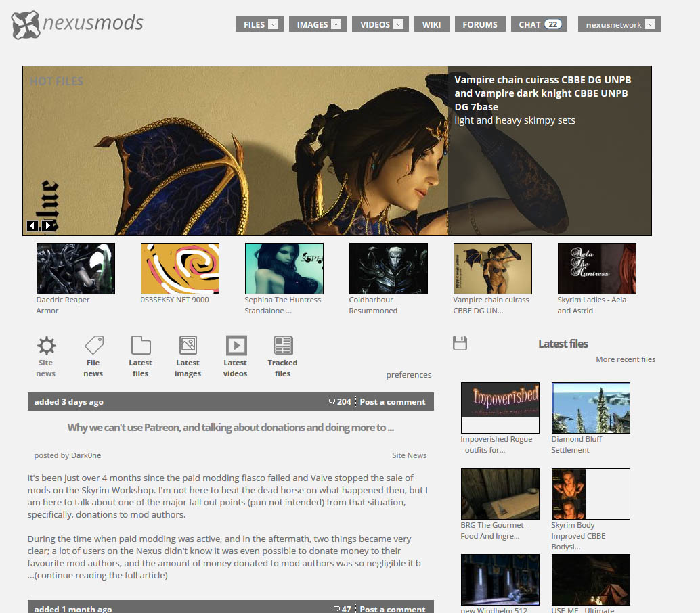Screen dimensions: 700x613
Task: Select the Latest videos play icon
Action: pos(236,345)
